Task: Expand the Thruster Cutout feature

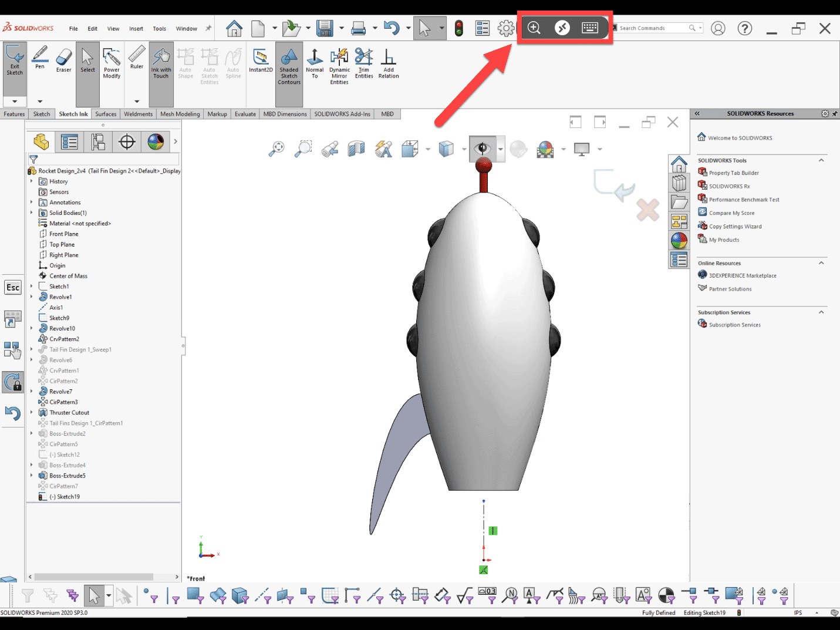Action: pos(32,413)
